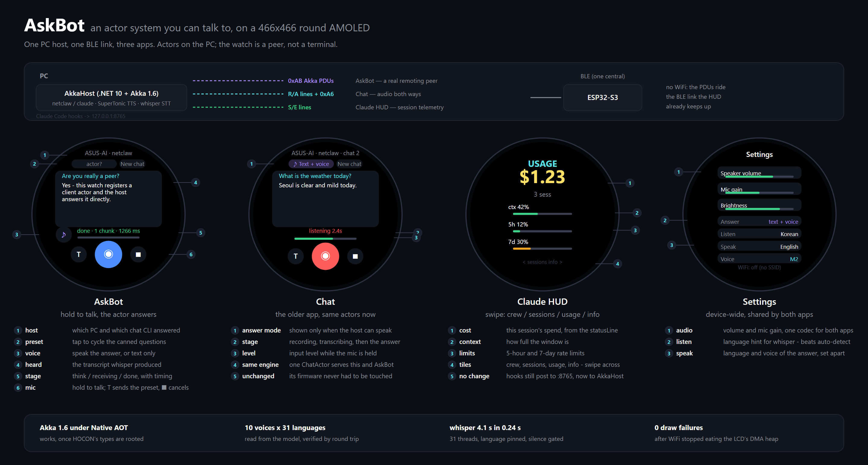
Task: Click 'New chat' on the Chat watch
Action: tap(349, 164)
